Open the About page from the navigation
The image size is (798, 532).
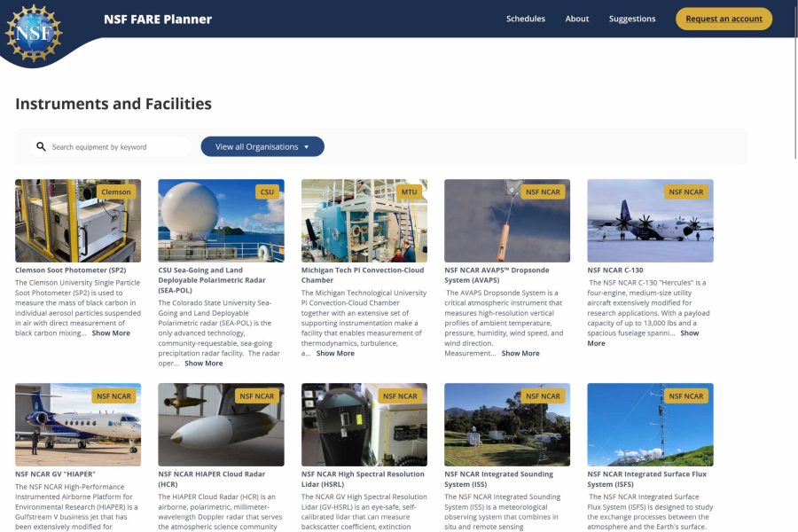click(576, 18)
